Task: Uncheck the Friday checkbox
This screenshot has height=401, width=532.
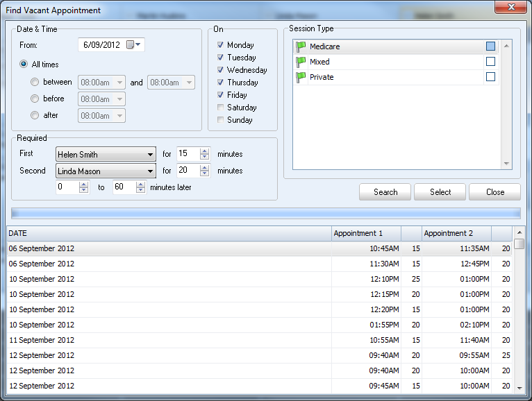Action: coord(221,95)
